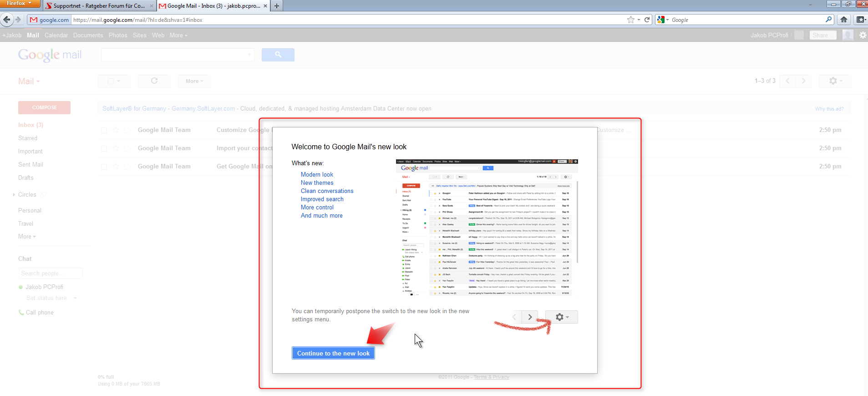Star the Import your contacts message
The image size is (868, 396).
pos(116,148)
